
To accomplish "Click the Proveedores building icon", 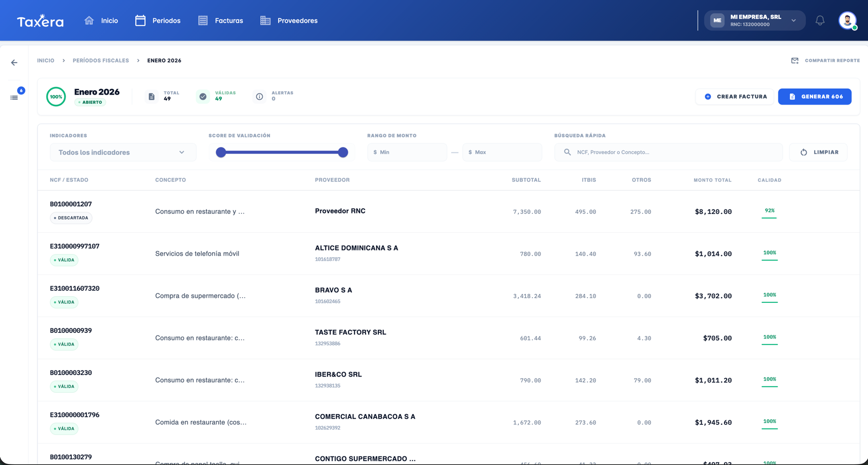I will (x=265, y=20).
